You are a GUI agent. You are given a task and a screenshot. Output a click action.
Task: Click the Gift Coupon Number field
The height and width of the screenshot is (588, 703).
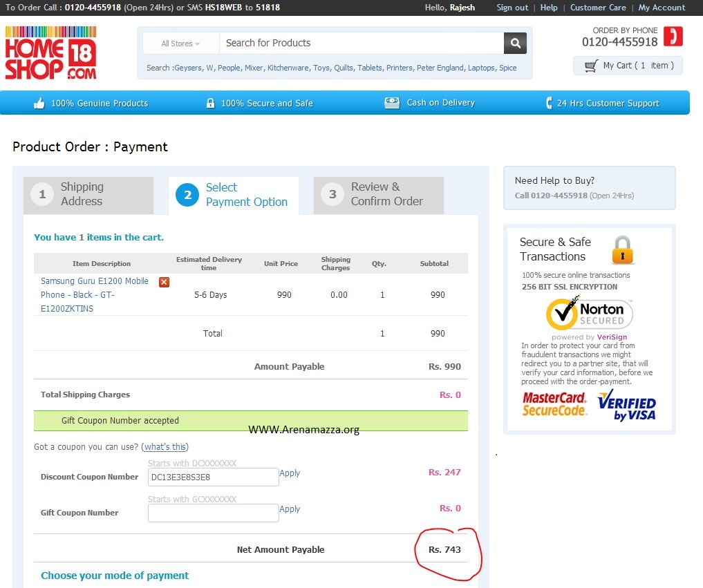coord(214,513)
